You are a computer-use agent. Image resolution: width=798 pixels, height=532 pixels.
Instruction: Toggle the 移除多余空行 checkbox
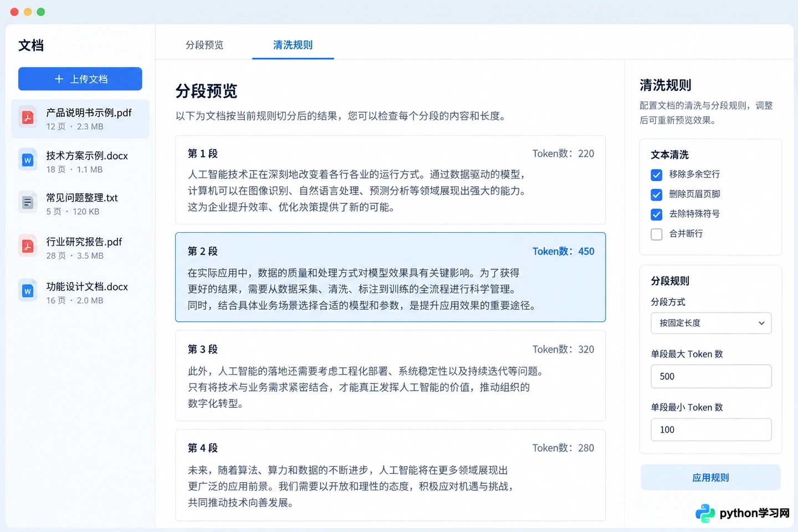(656, 175)
